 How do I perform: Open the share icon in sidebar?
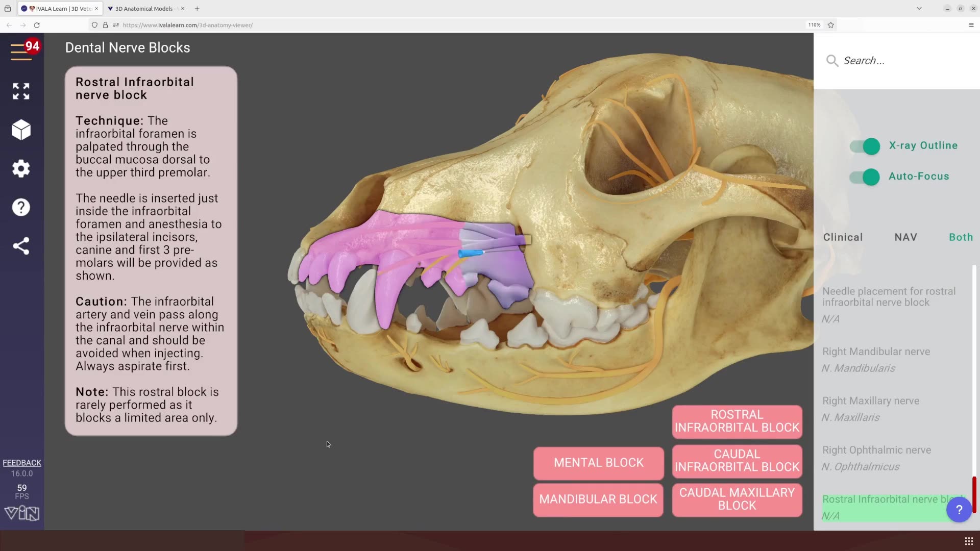click(x=21, y=246)
